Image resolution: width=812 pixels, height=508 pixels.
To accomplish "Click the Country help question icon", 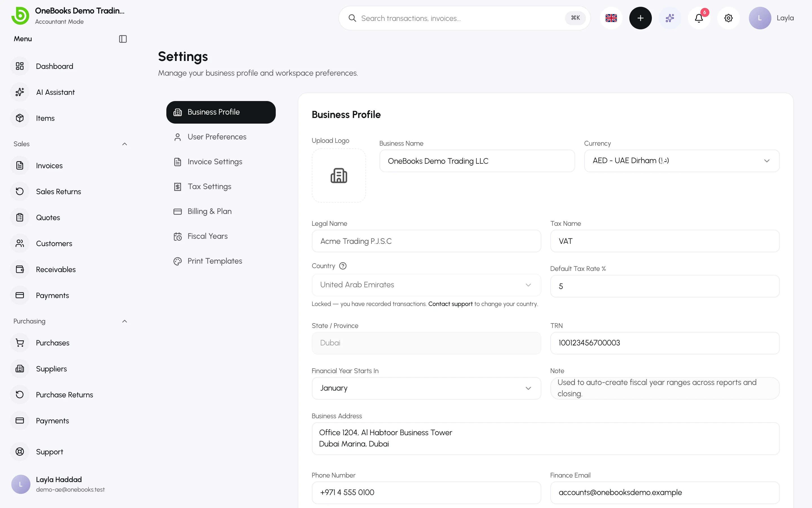I will (343, 266).
